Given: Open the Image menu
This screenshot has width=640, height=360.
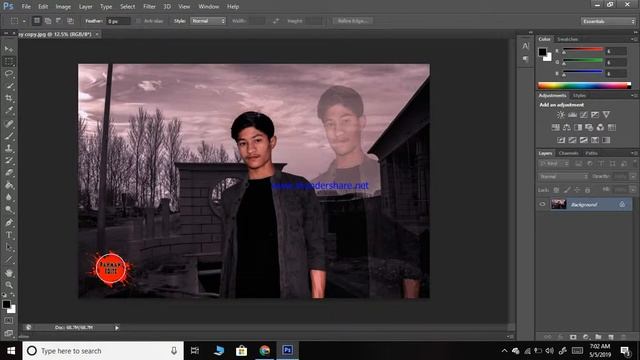Looking at the screenshot, I should (x=63, y=7).
